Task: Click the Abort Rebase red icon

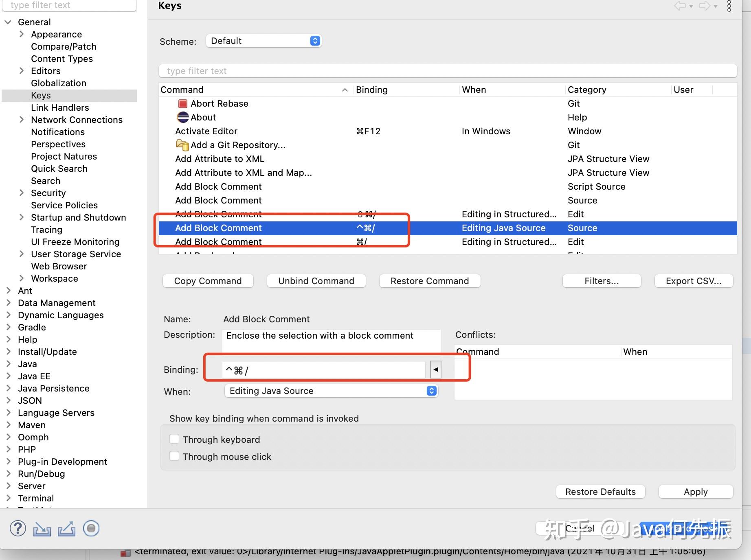Action: pyautogui.click(x=183, y=104)
